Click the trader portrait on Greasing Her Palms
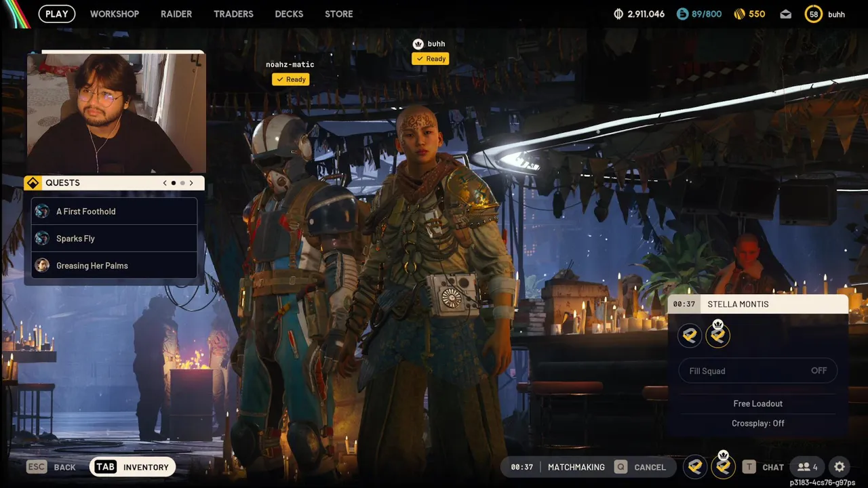 [x=42, y=266]
